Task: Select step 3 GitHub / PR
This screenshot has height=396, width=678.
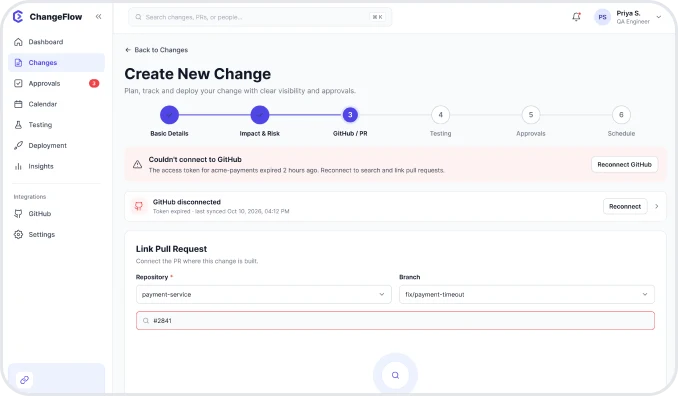Action: 350,115
